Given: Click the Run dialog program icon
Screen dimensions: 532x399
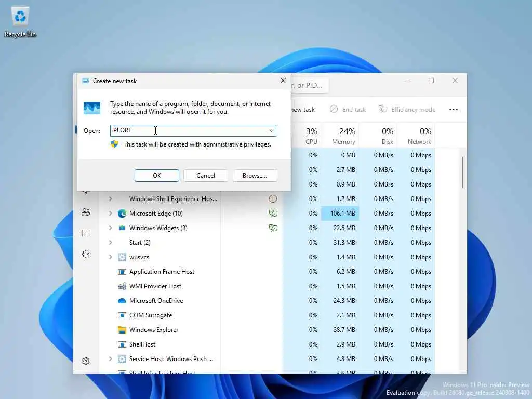Looking at the screenshot, I should (92, 108).
